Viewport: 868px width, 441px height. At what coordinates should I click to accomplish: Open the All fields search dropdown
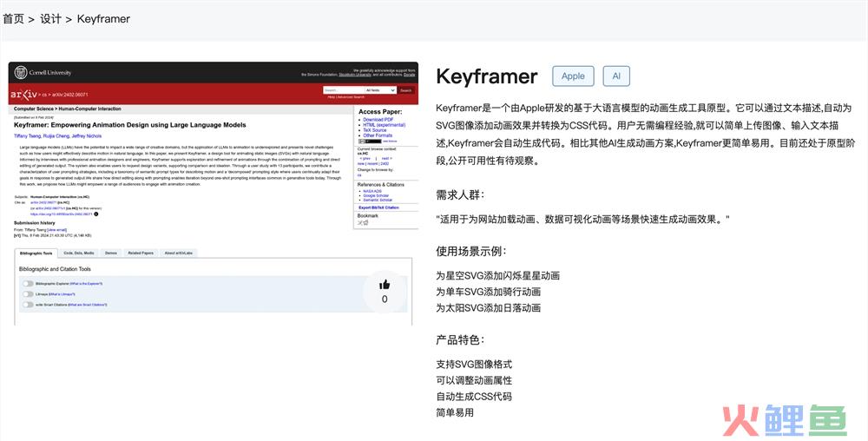point(380,90)
